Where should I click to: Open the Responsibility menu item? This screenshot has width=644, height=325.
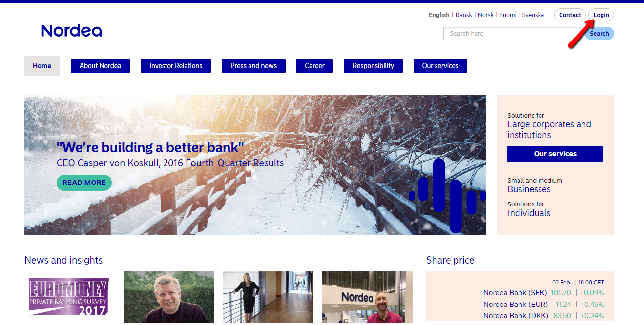tap(373, 66)
